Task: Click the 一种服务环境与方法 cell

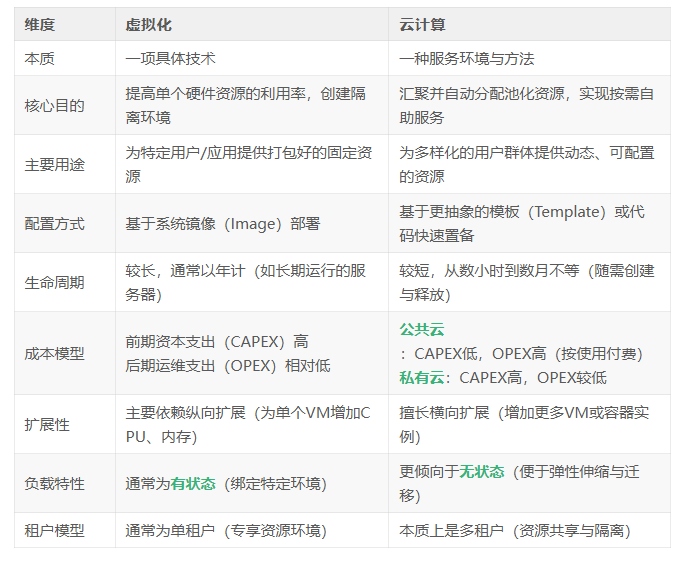Action: pyautogui.click(x=466, y=58)
